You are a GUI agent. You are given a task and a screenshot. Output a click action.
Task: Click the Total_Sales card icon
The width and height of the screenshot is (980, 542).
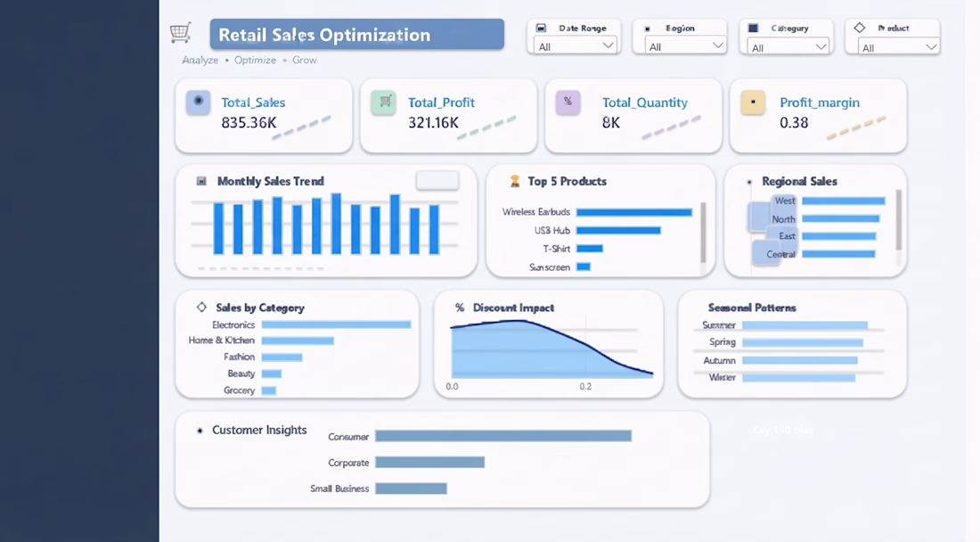coord(198,102)
